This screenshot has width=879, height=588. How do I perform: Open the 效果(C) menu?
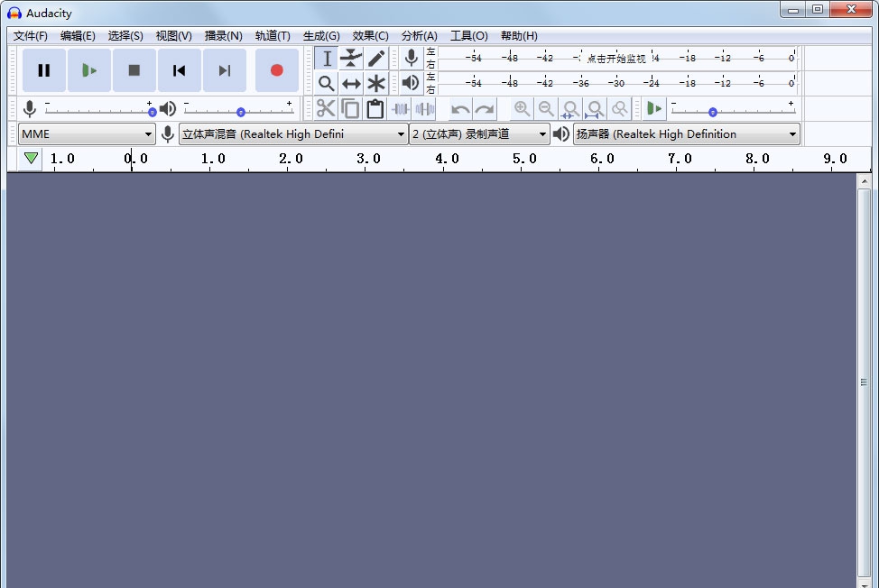[371, 36]
